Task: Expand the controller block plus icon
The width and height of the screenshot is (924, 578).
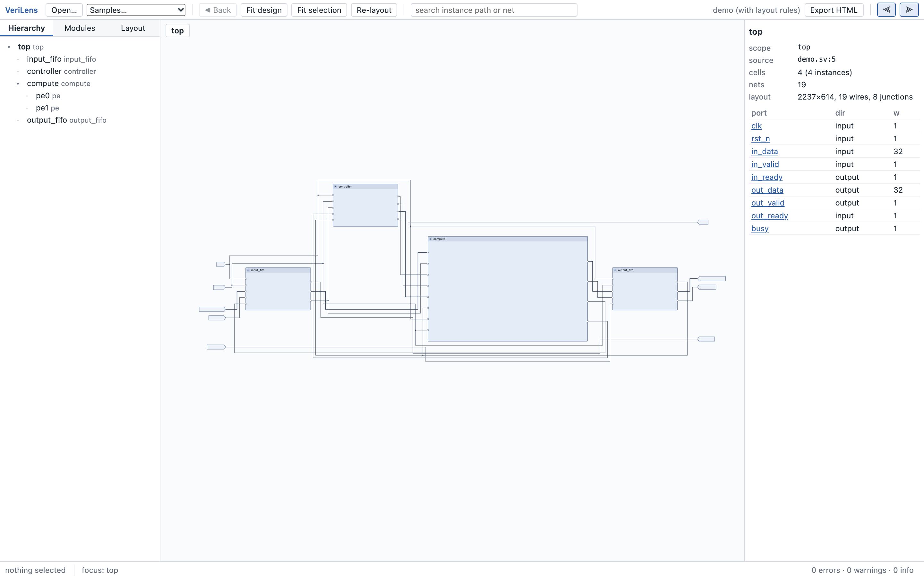Action: tap(336, 187)
